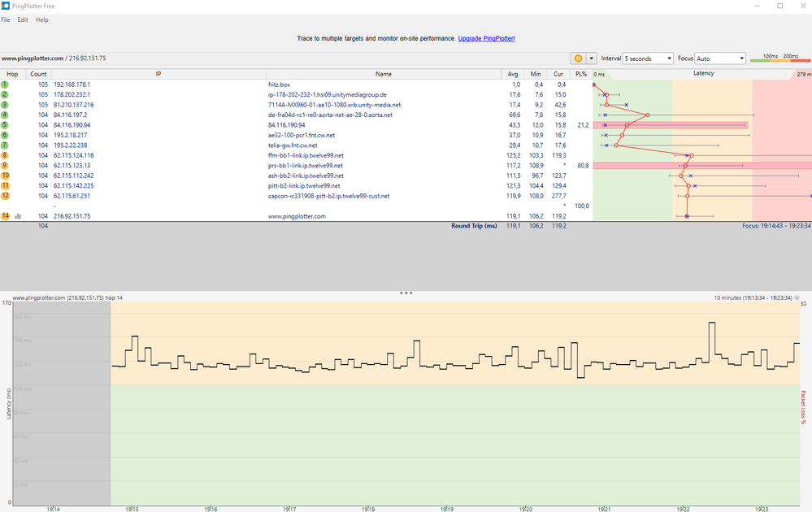Click the Min column header

pyautogui.click(x=536, y=74)
